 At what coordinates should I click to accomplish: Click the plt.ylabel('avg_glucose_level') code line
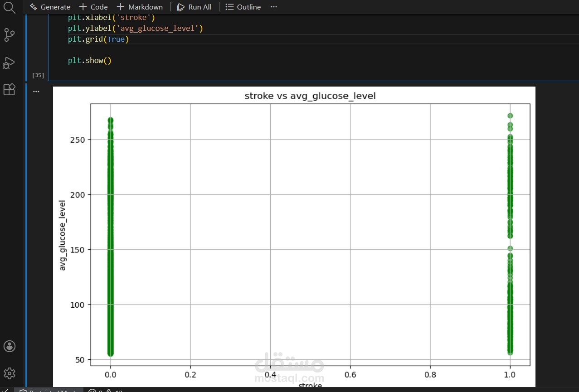click(136, 29)
